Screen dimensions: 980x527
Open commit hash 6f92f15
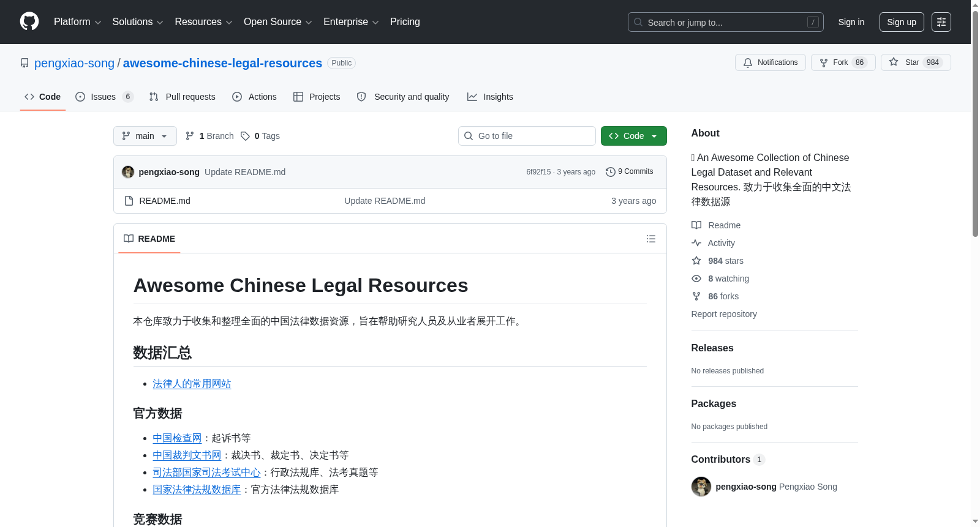point(538,172)
